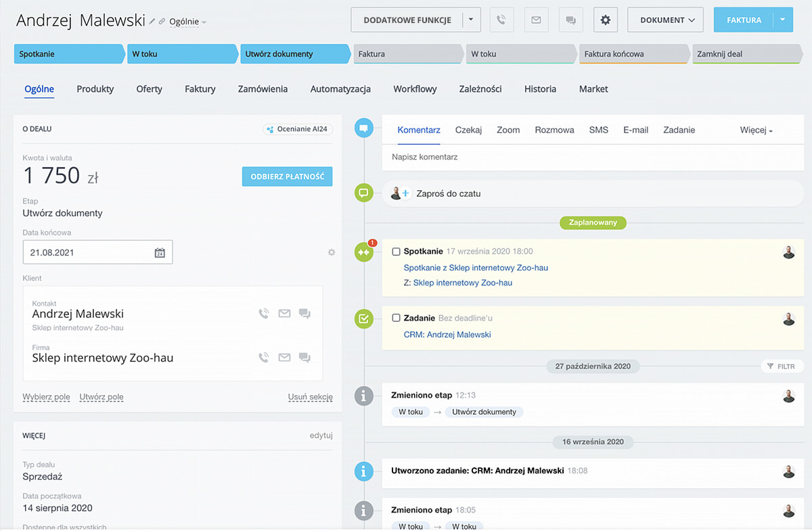Open the E-mail tab in timeline editor

(635, 130)
